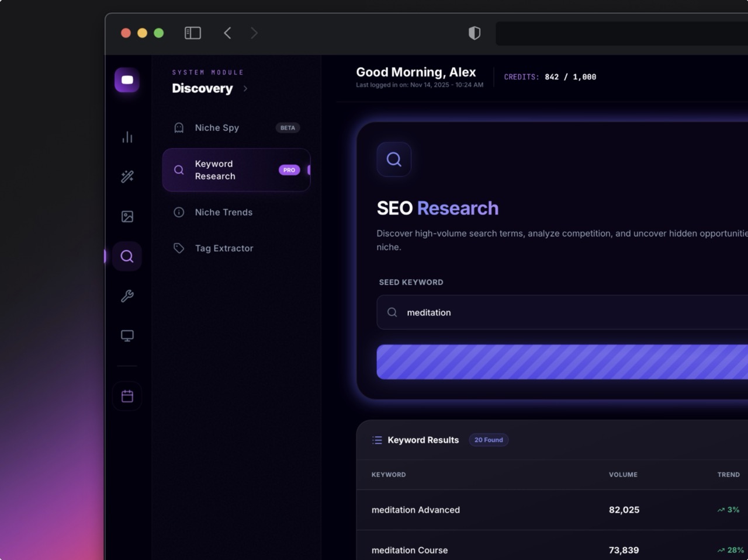The image size is (748, 560).
Task: Click the volume value 82,025
Action: coord(624,510)
